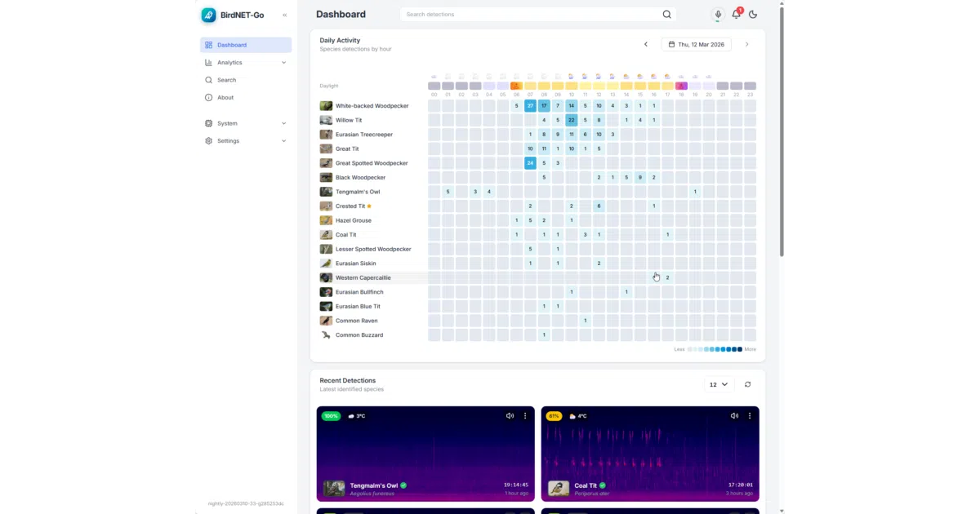
Task: Go to previous day arrow
Action: 646,44
